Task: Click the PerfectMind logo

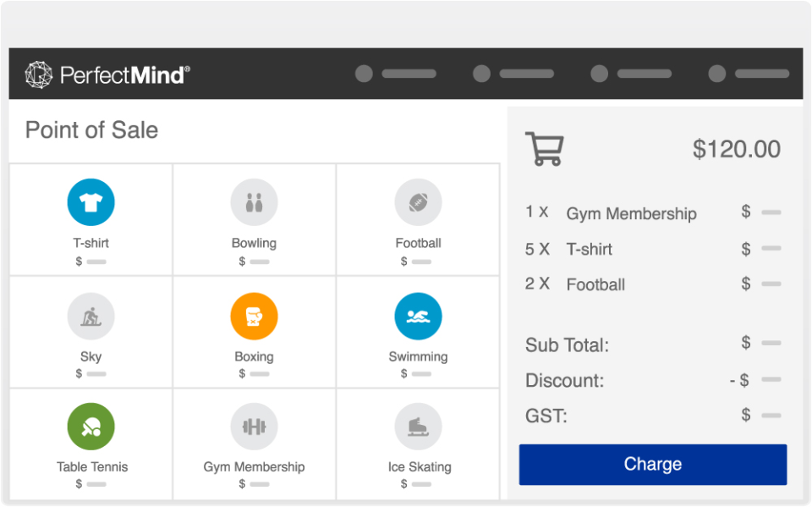Action: pos(107,74)
